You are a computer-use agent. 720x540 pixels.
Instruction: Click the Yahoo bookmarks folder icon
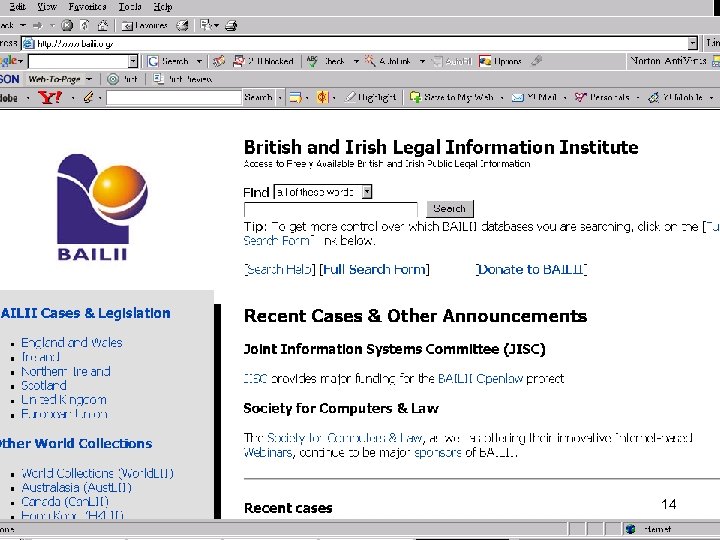(295, 97)
